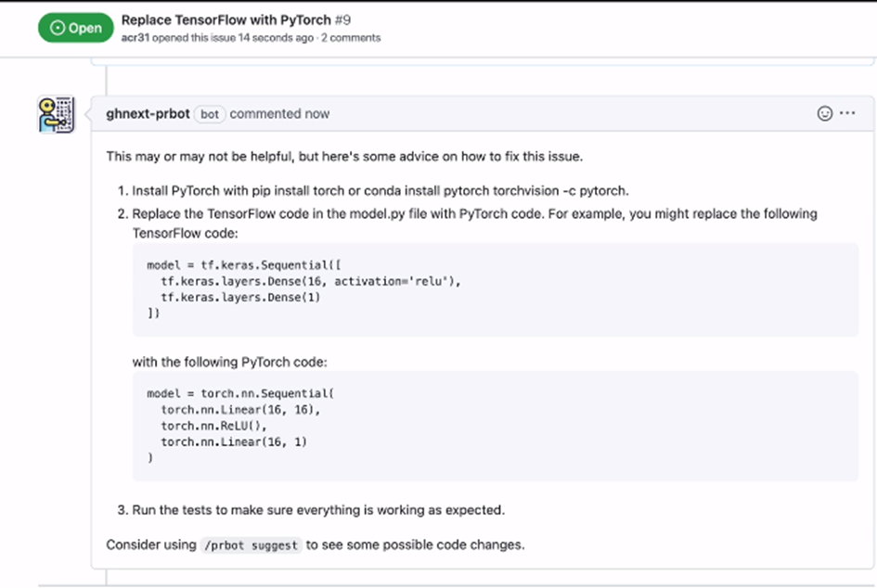Click code line with activation='relu'
Screen dimensions: 877x588
tap(310, 281)
